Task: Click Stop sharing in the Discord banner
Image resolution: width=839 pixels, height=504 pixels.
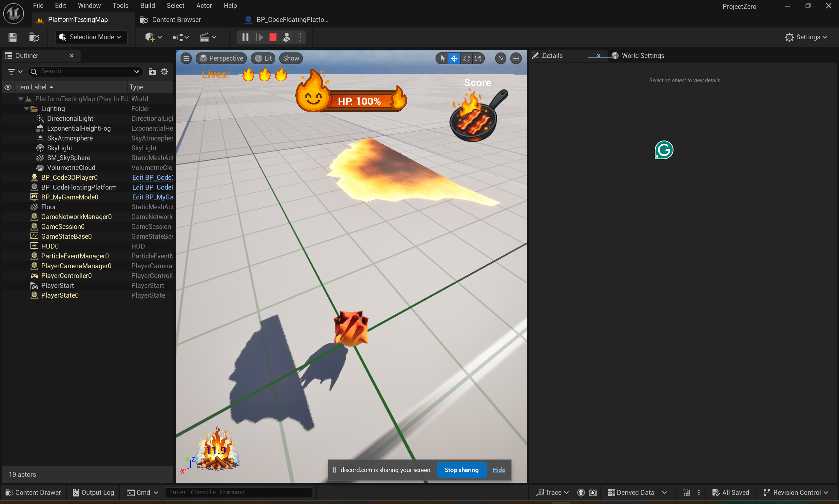Action: click(461, 470)
